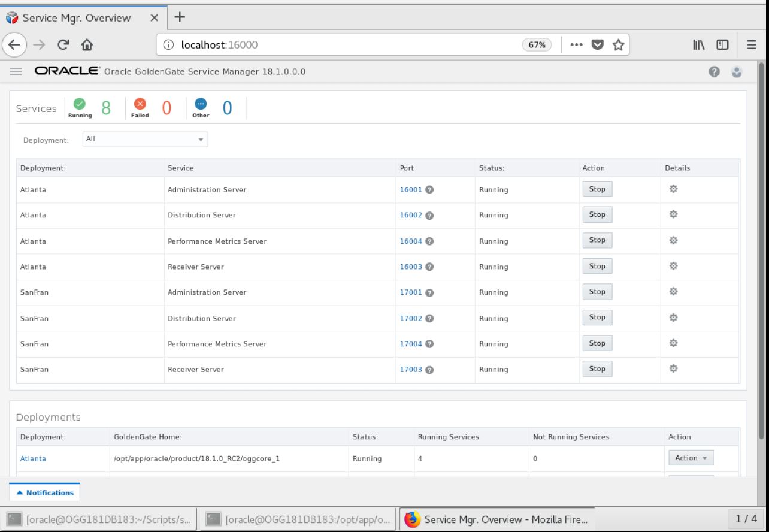The width and height of the screenshot is (769, 532).
Task: Click the help icon beside port 17004
Action: [429, 344]
